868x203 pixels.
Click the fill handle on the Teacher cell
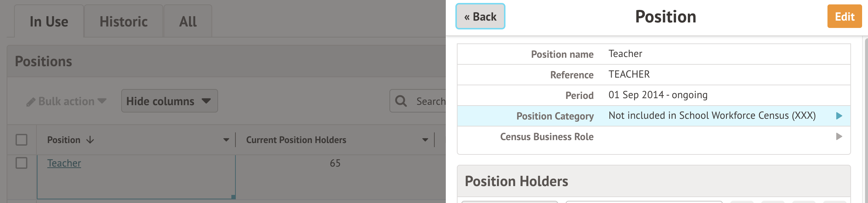click(x=234, y=197)
